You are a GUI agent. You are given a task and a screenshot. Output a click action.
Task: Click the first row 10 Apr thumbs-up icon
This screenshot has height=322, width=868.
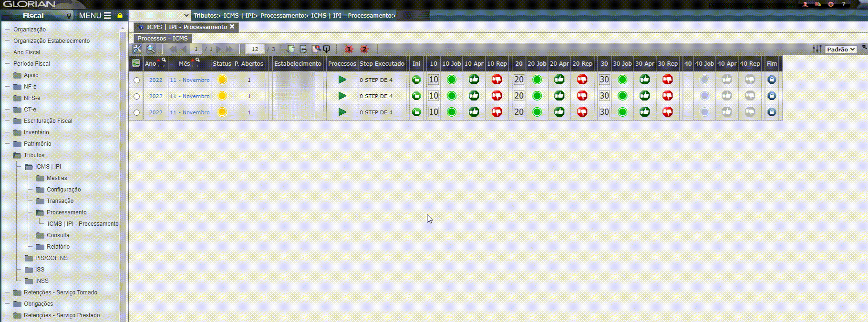coord(474,80)
